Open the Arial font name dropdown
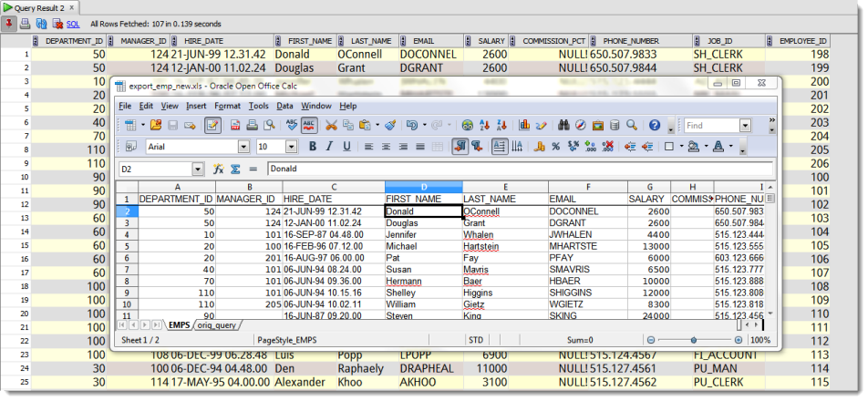Screen dimensions: 868x401 (243, 147)
